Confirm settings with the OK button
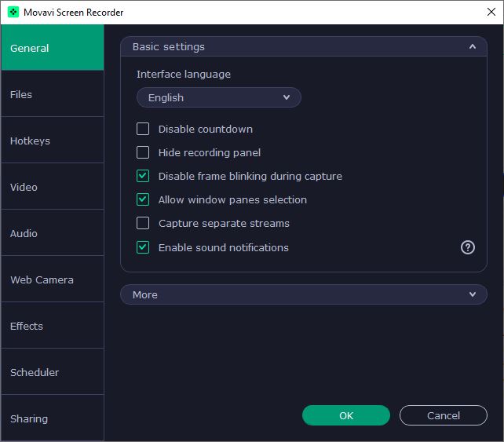Viewport: 504px width, 442px height. pos(346,415)
